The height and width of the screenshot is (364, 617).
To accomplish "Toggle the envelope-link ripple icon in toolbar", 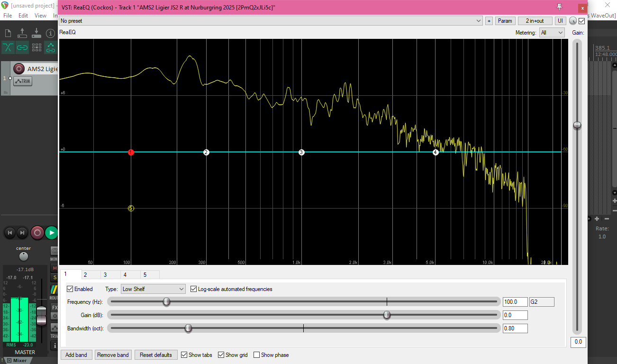I will pyautogui.click(x=51, y=47).
